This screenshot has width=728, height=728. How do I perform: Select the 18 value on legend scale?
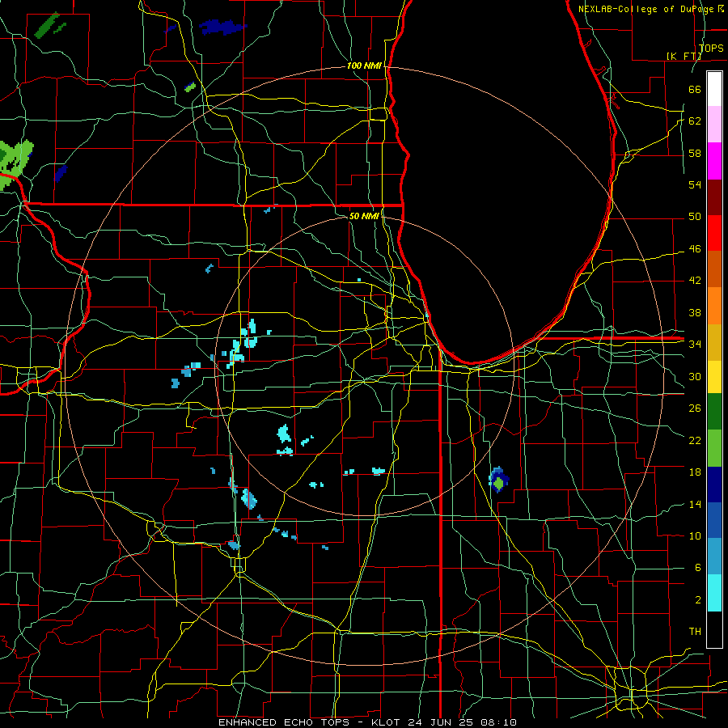695,472
